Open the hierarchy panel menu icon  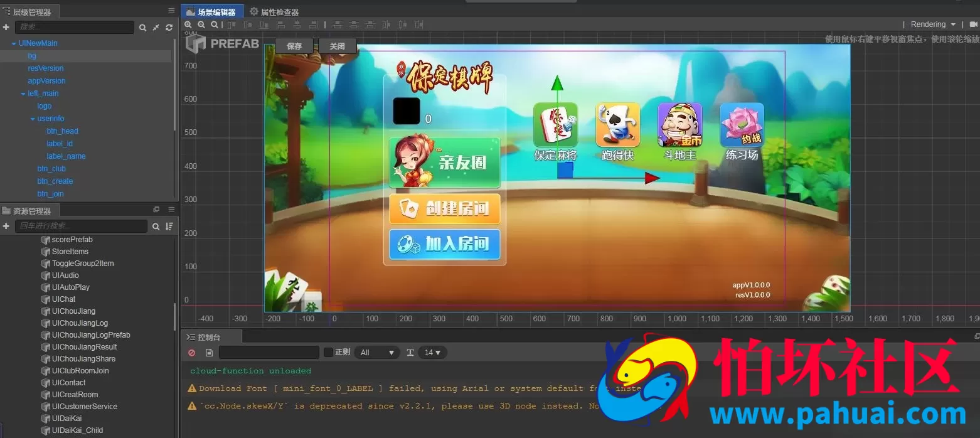[171, 11]
